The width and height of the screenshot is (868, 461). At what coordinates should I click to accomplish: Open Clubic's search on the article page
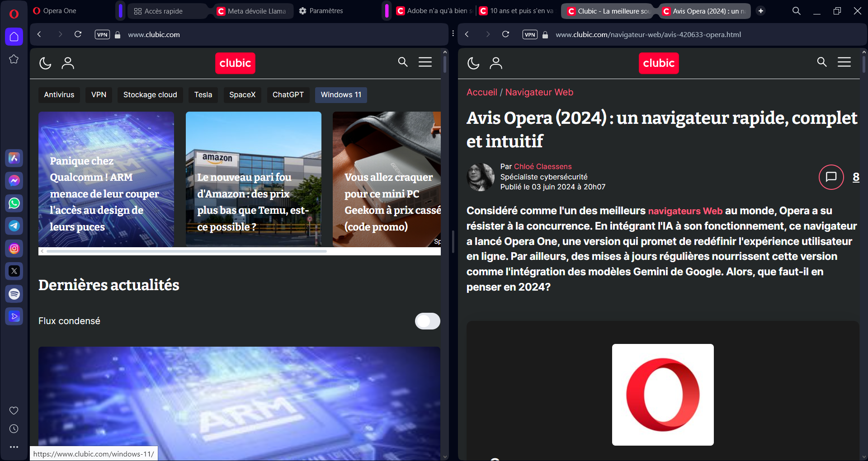(821, 62)
